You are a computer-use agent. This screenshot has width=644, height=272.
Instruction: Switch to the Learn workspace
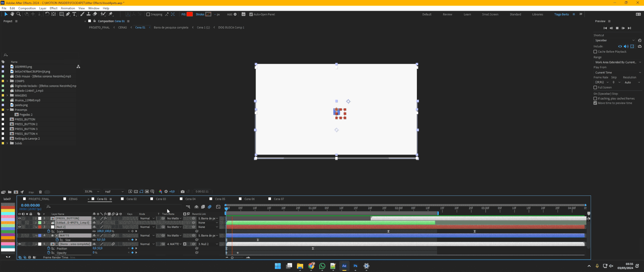point(467,14)
